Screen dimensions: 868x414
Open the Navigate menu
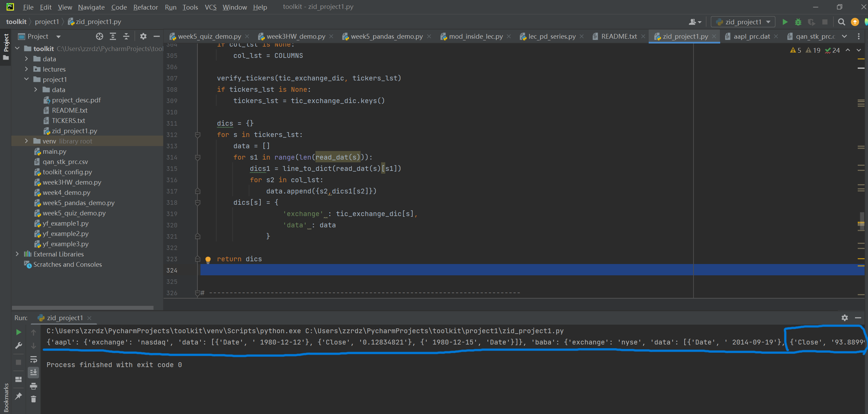(91, 7)
